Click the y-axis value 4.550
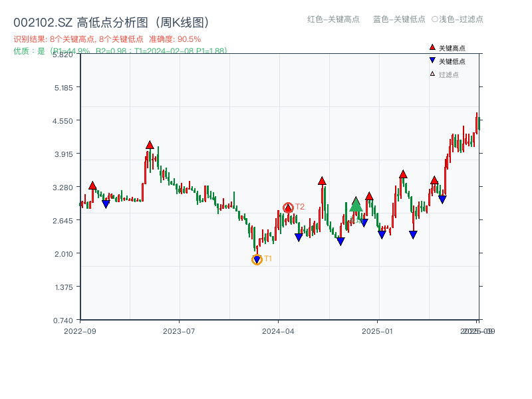The height and width of the screenshot is (399, 532). tap(63, 121)
